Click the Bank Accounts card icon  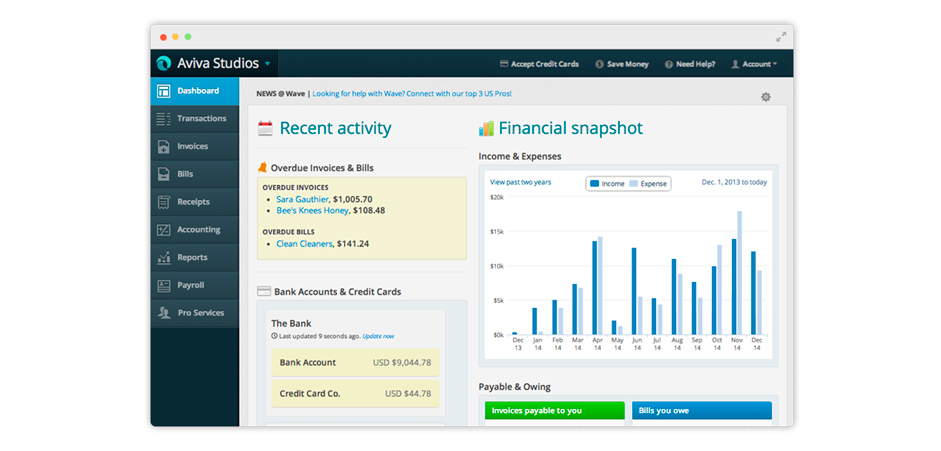pyautogui.click(x=263, y=291)
